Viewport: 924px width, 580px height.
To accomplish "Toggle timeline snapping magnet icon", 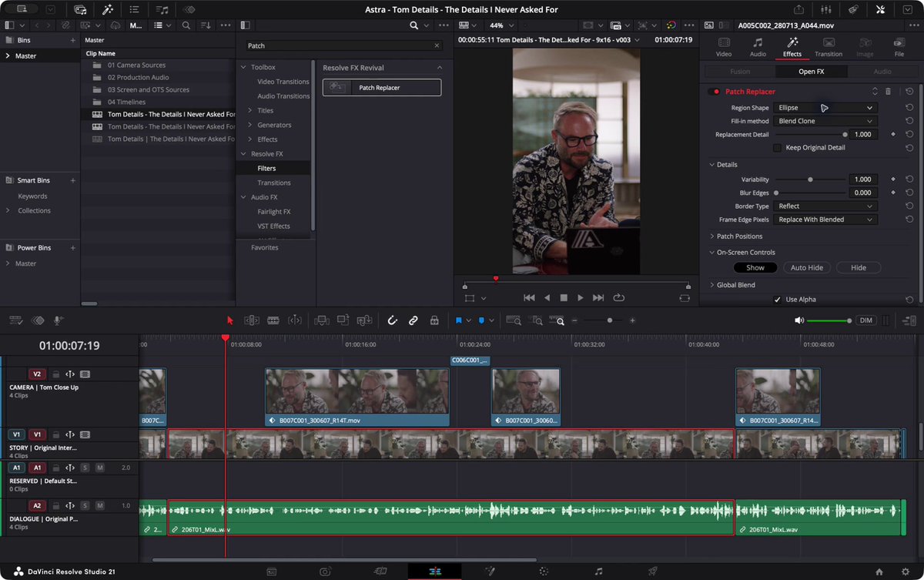I will click(x=392, y=320).
